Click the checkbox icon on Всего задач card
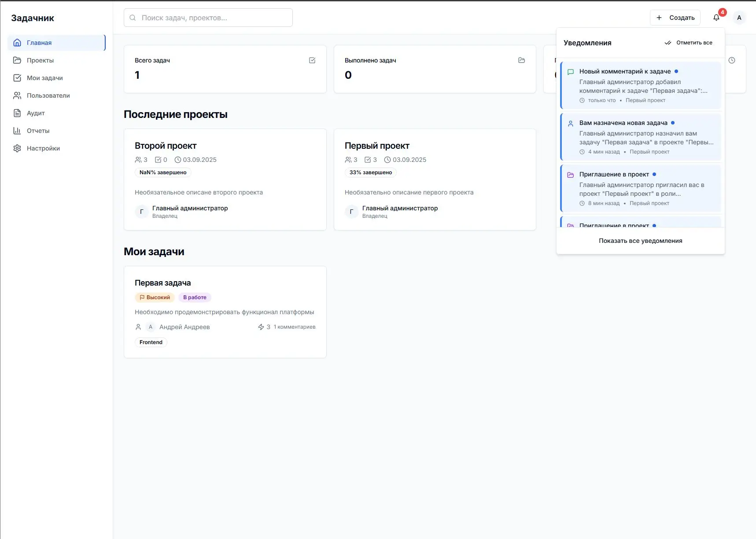This screenshot has width=756, height=539. [312, 60]
